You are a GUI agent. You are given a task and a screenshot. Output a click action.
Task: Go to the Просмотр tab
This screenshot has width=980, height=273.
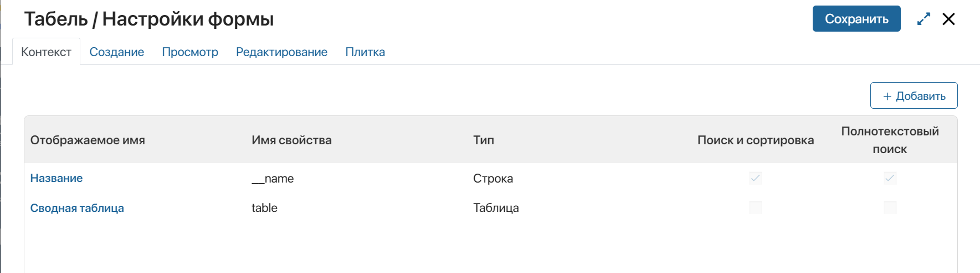point(189,52)
